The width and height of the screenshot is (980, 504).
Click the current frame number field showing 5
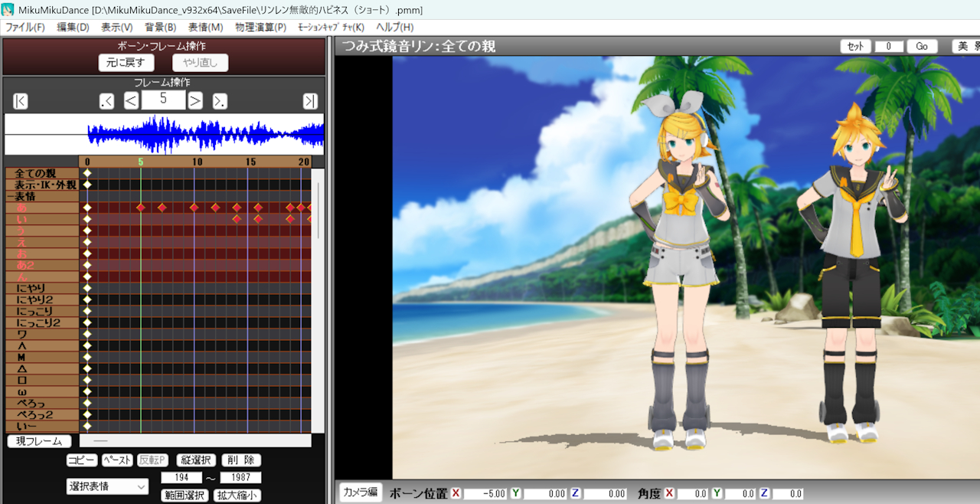coord(163,100)
